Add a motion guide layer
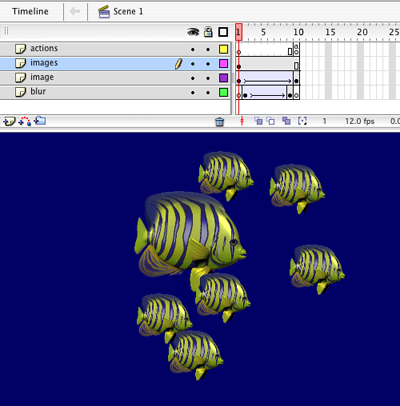Viewport: 400px width, 406px height. [25, 121]
